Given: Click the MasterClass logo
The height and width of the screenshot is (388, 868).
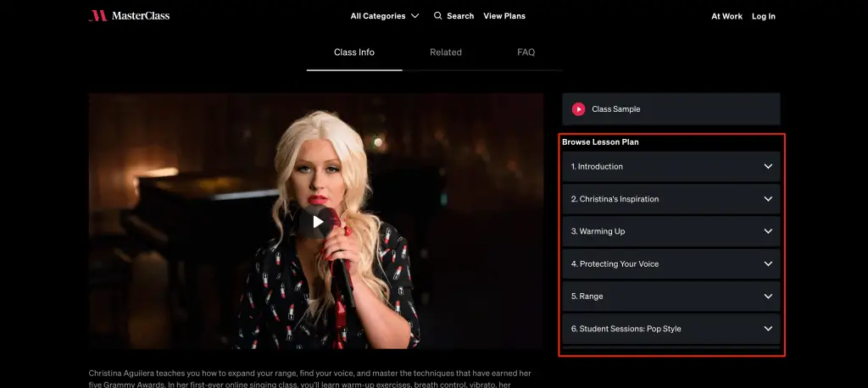Looking at the screenshot, I should click(x=129, y=15).
